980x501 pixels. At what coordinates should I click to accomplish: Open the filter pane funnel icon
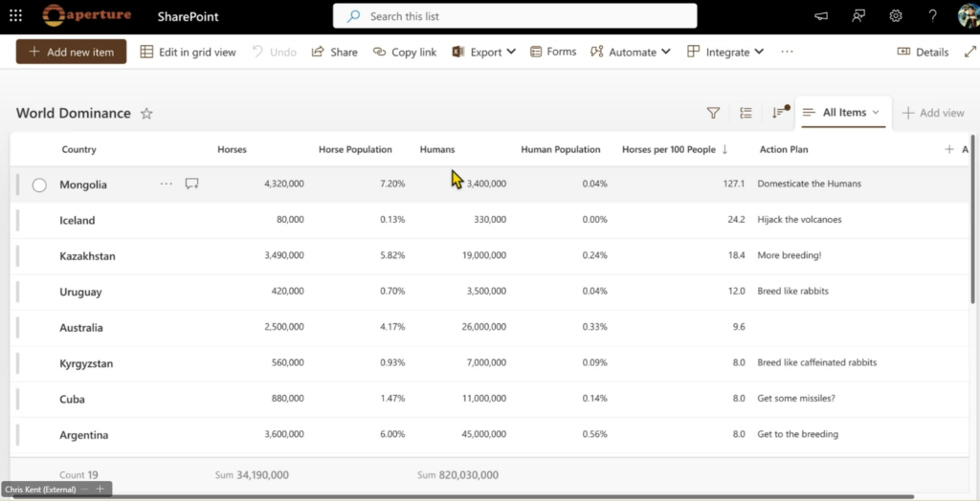pyautogui.click(x=713, y=113)
